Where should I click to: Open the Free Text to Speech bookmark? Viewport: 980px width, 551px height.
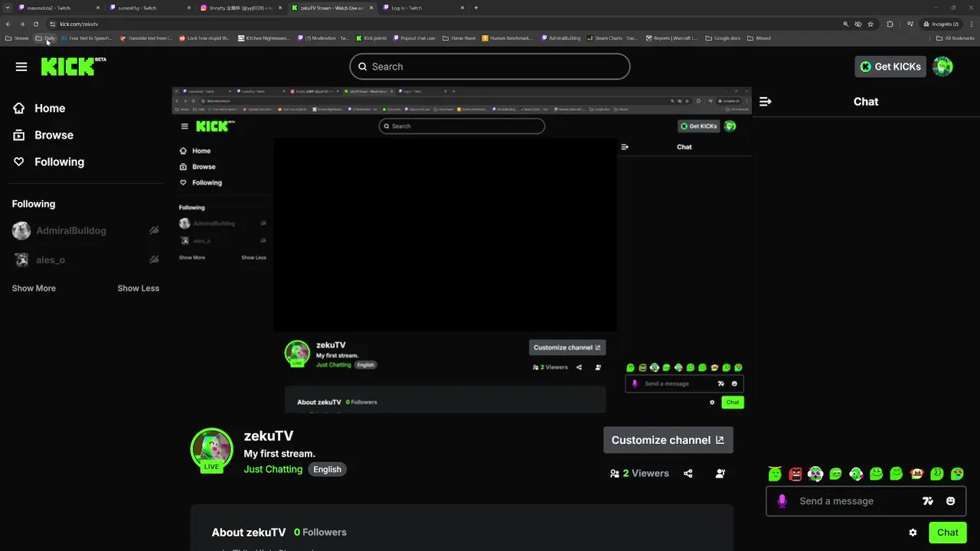tap(87, 38)
